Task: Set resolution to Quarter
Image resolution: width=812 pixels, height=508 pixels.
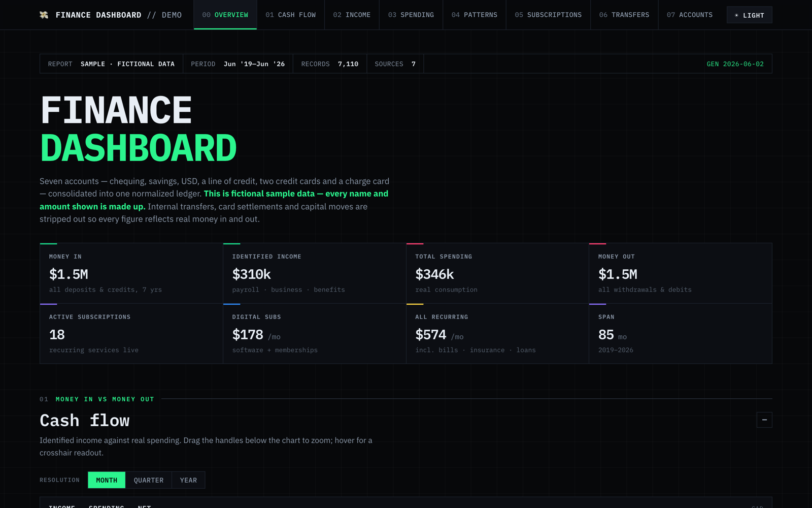Action: point(149,480)
